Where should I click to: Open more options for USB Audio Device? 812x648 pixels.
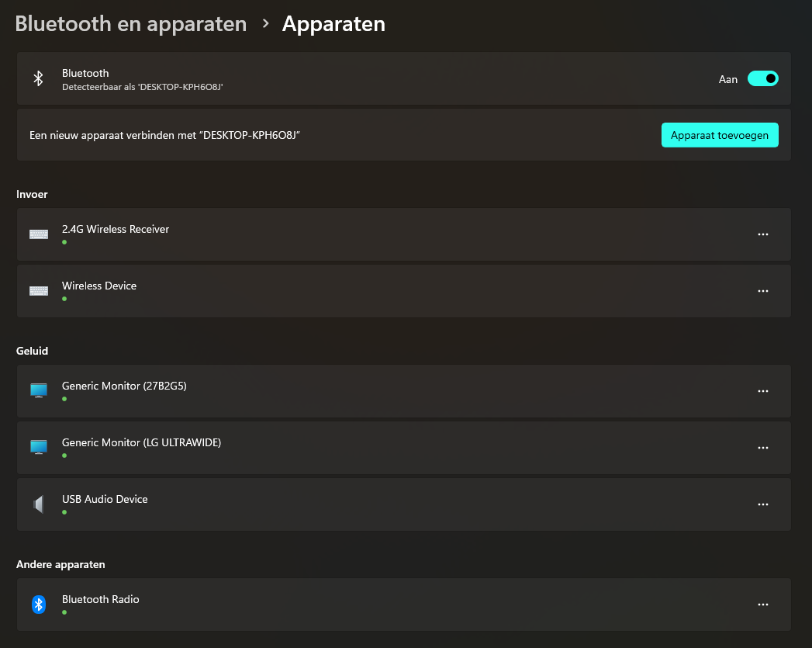coord(763,504)
